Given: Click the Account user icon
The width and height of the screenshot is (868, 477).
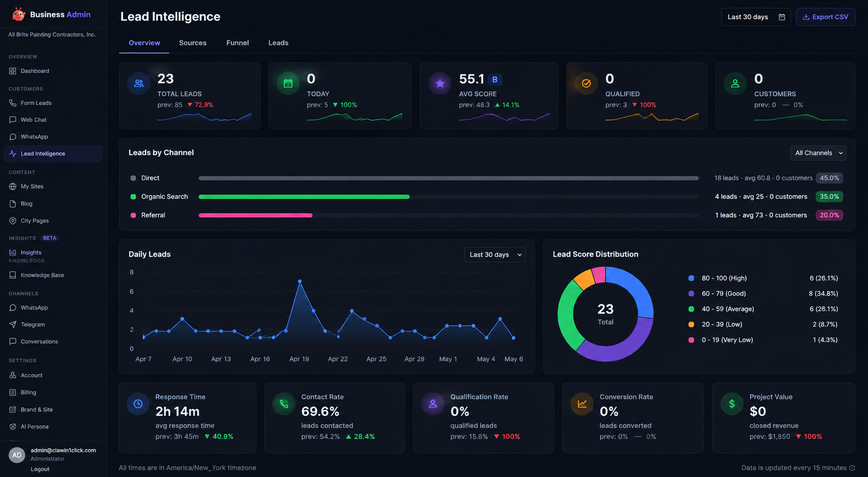Looking at the screenshot, I should click(x=13, y=375).
